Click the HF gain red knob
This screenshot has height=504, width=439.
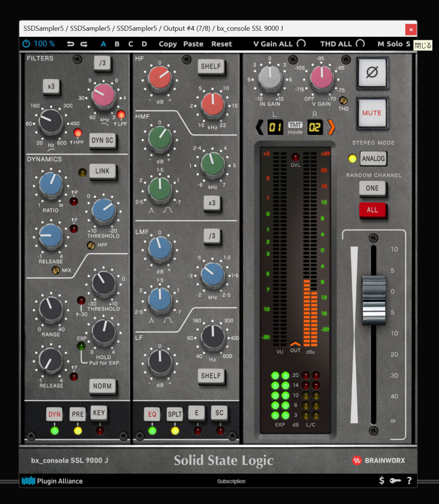[x=160, y=78]
